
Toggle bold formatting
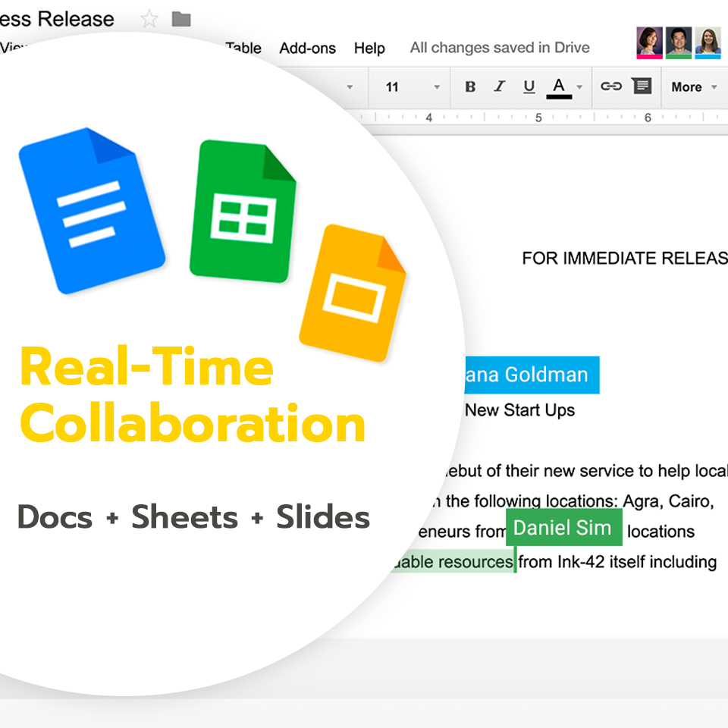point(470,86)
